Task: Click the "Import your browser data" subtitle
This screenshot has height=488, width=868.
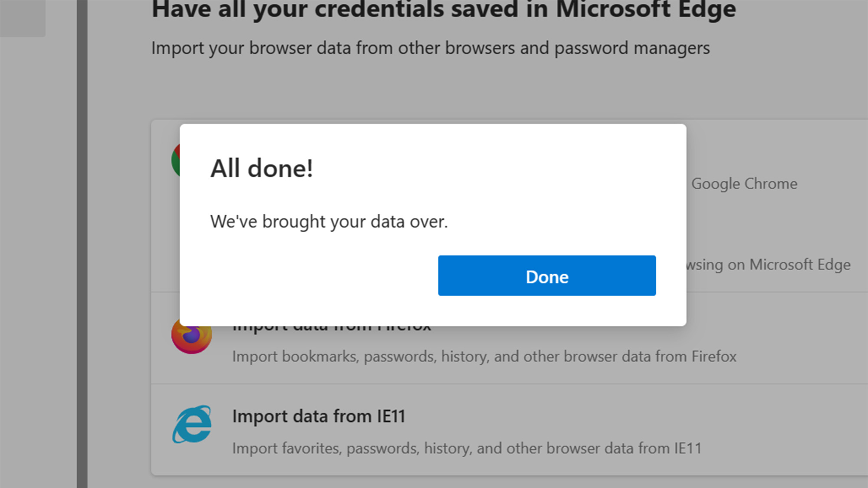Action: [431, 48]
